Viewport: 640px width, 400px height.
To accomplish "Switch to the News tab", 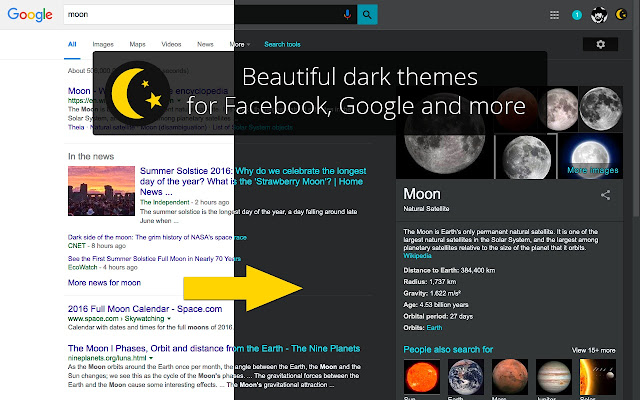I will click(205, 44).
